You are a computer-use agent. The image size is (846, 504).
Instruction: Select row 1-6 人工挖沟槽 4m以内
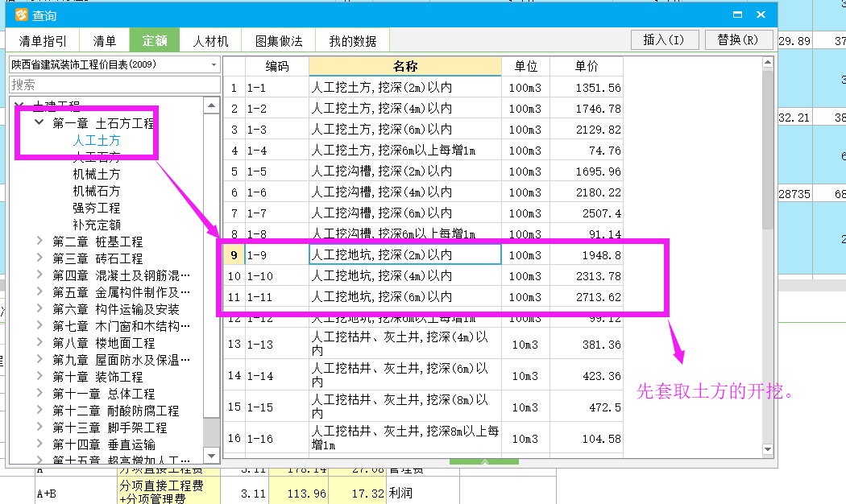[x=423, y=192]
